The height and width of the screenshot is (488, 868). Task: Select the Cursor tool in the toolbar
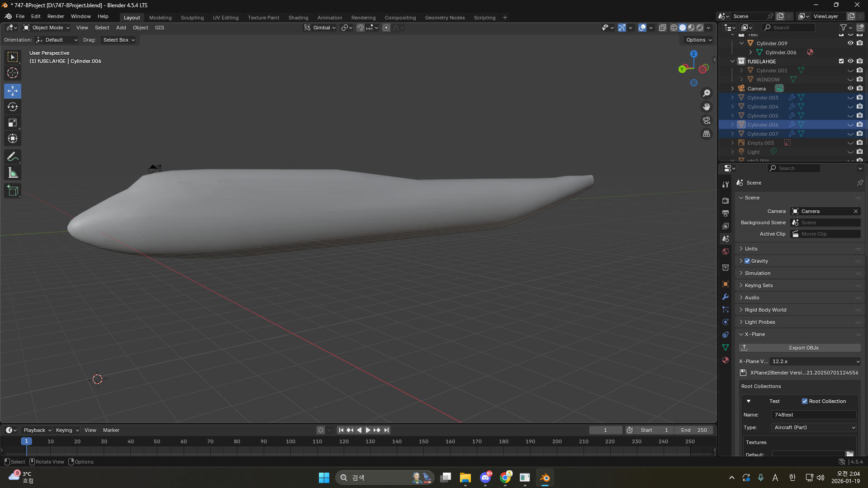coord(13,73)
